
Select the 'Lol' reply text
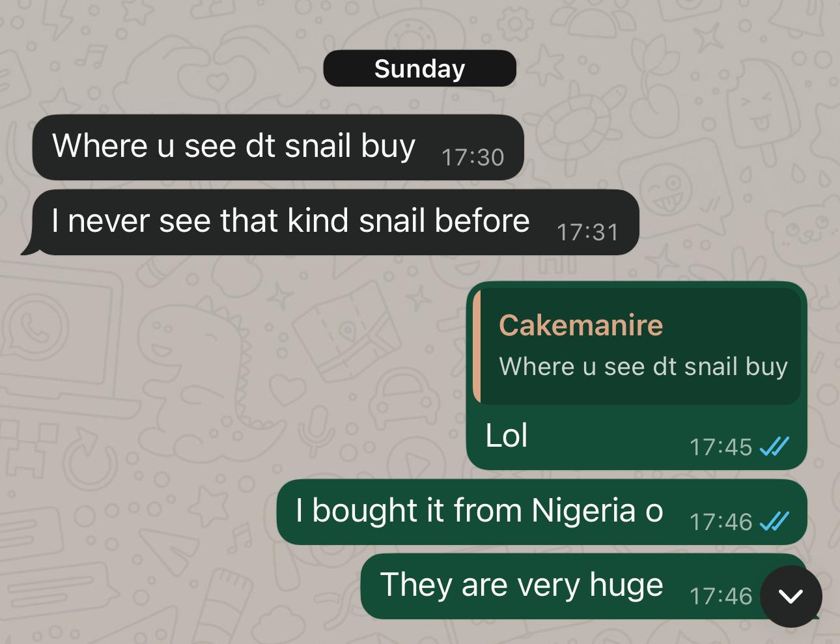(506, 436)
